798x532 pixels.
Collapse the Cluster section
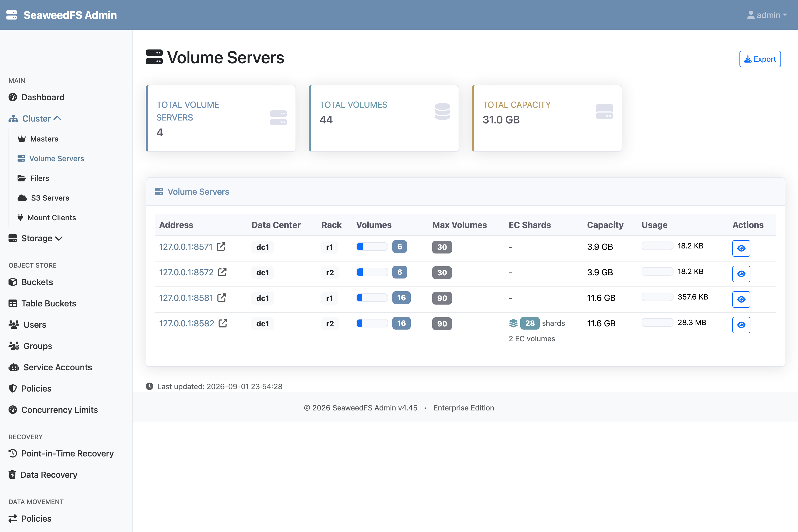point(35,118)
